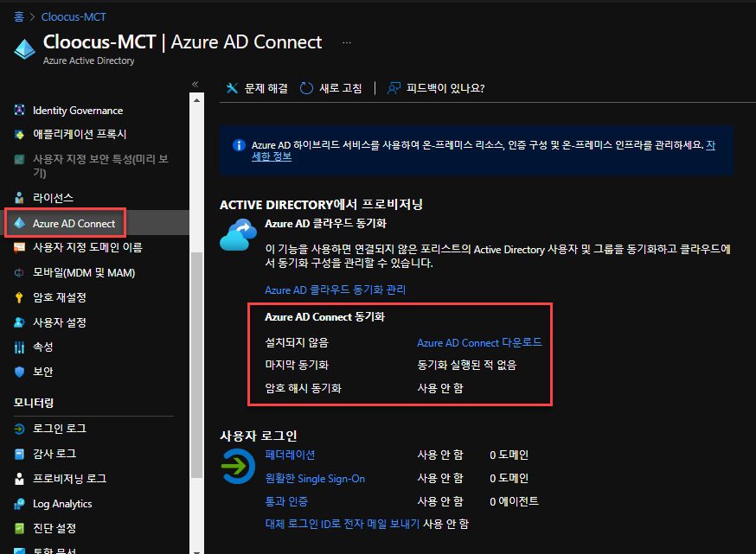Viewport: 756px width, 554px height.
Task: Open 진단 설정 menu item
Action: click(54, 528)
